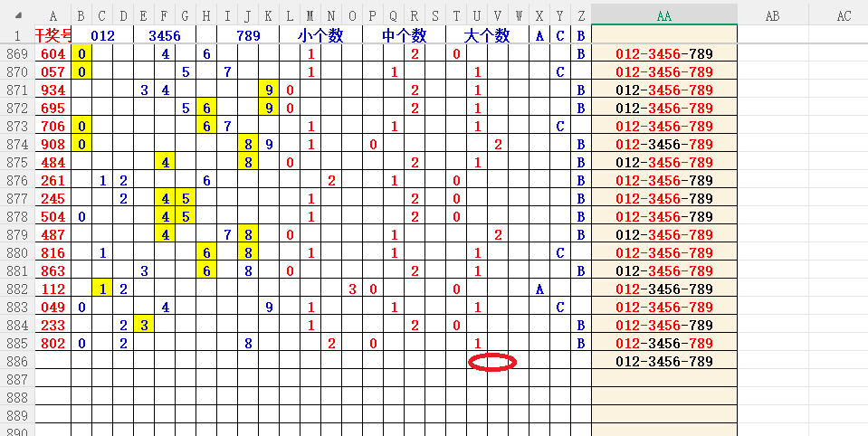Click the blue 'C' cell in row 883
The height and width of the screenshot is (436, 868).
(560, 307)
